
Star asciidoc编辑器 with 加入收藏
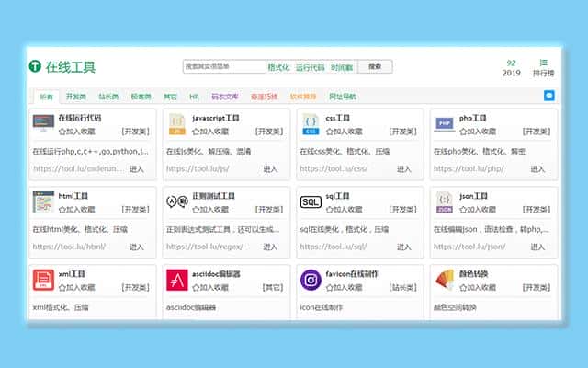[210, 288]
